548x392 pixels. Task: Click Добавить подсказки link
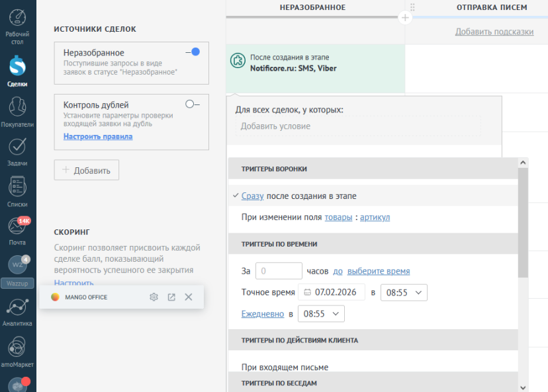pos(494,32)
